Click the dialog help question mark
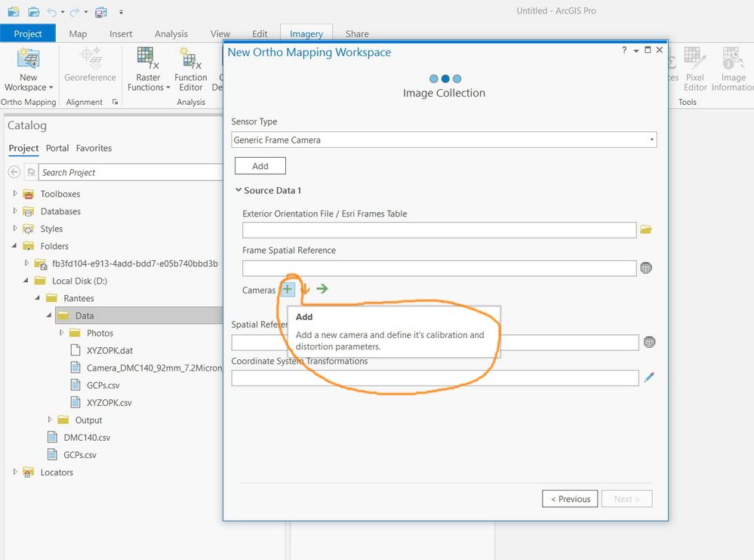Viewport: 754px width, 560px height. [x=624, y=50]
